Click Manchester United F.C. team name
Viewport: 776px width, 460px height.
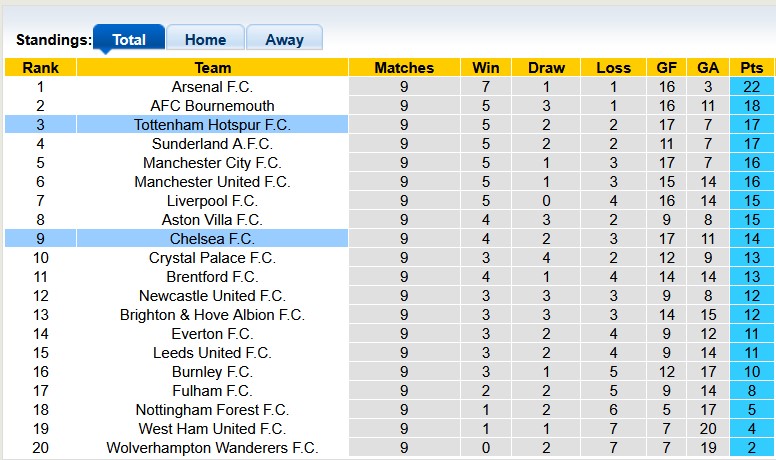(212, 182)
